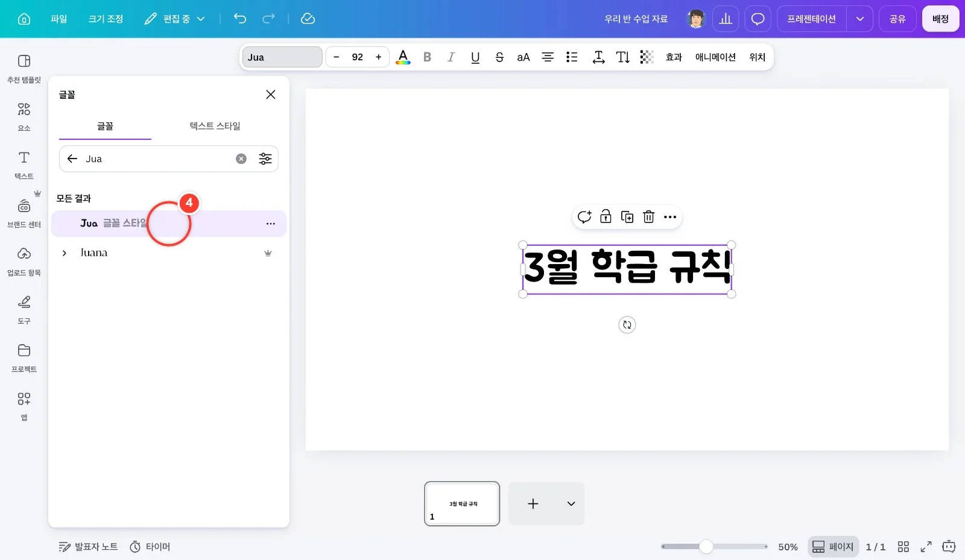The width and height of the screenshot is (965, 560).
Task: Redo the last action
Action: [x=268, y=19]
